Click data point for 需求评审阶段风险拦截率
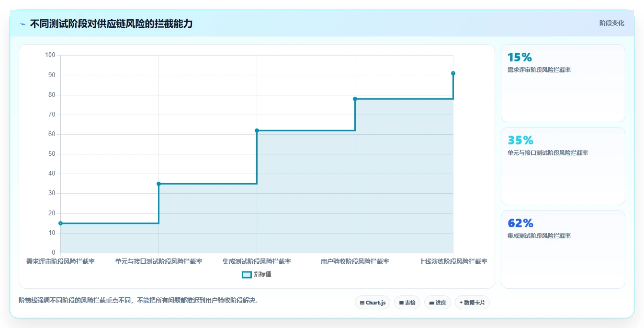Image resolution: width=644 pixels, height=328 pixels. (60, 223)
